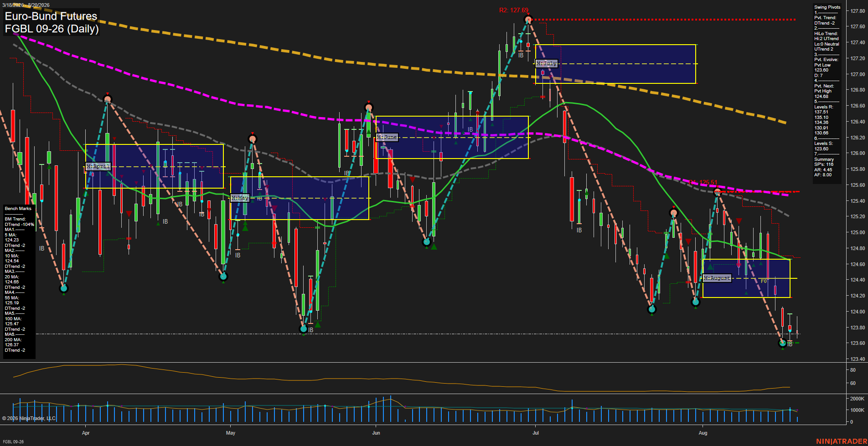Click the 125.00 price axis label
868x446 pixels.
[858, 232]
